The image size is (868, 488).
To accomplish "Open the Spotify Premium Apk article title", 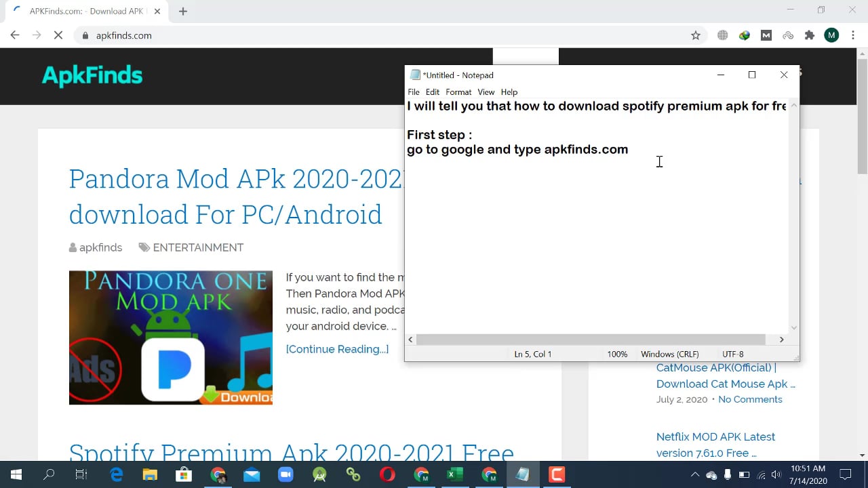I will [292, 453].
